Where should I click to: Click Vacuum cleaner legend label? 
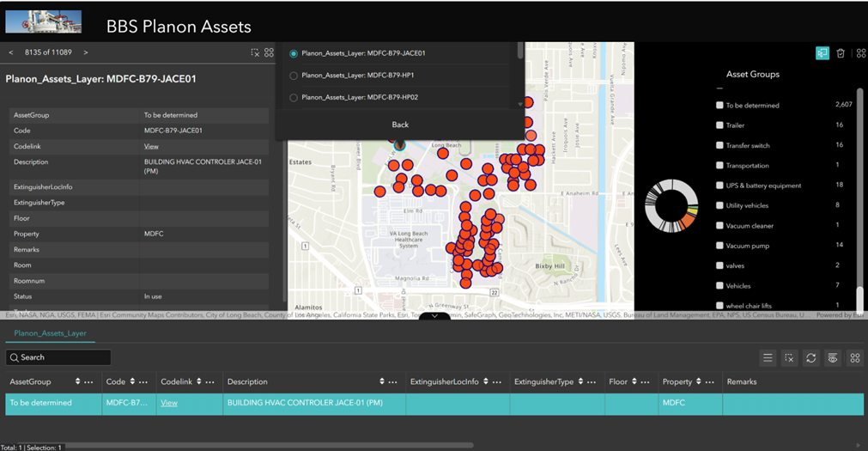750,226
